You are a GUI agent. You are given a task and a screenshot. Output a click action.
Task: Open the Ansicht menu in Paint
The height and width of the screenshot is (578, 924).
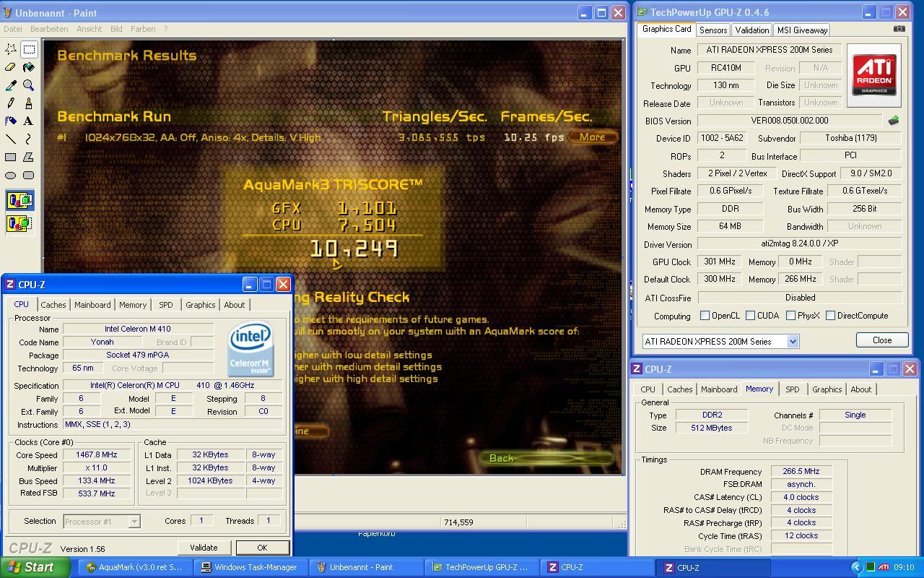pos(90,29)
